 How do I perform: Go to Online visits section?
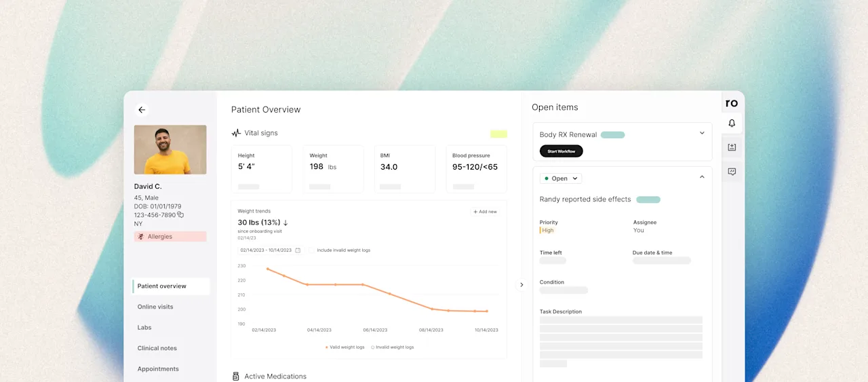(155, 307)
